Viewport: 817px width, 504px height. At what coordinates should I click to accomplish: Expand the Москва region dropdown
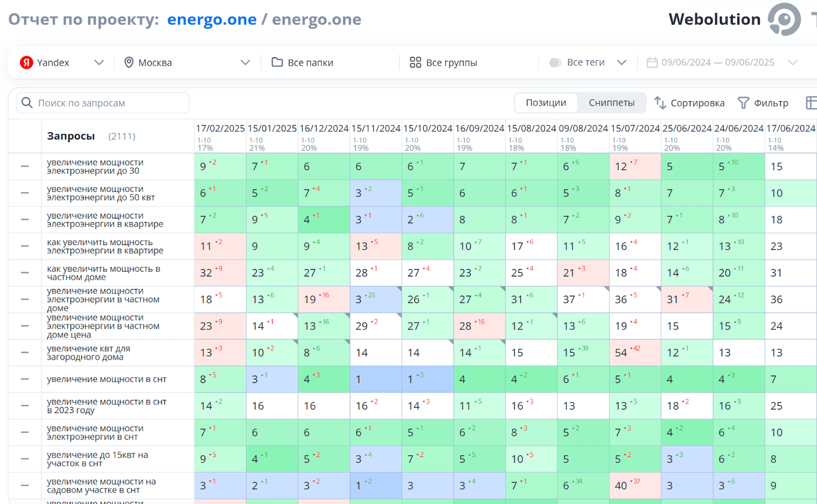coord(245,63)
